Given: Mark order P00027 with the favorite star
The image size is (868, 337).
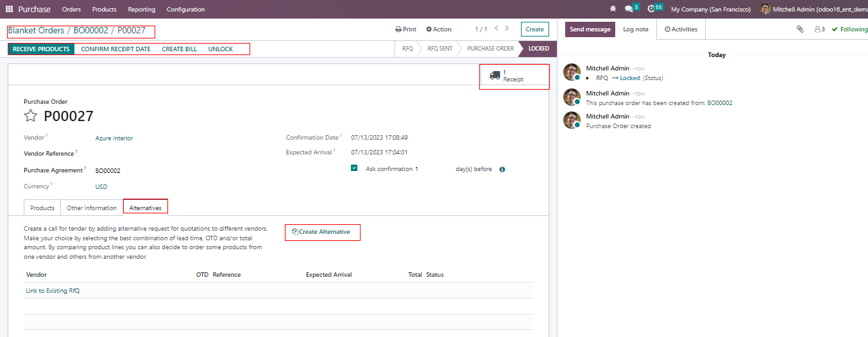Looking at the screenshot, I should (30, 116).
